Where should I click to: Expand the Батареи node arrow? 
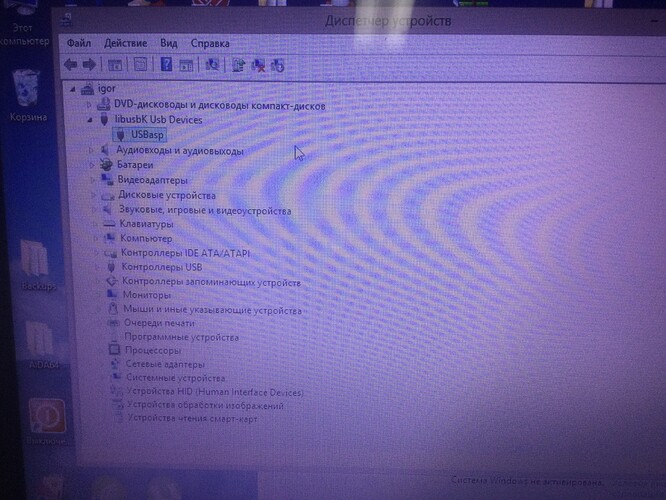[x=91, y=165]
